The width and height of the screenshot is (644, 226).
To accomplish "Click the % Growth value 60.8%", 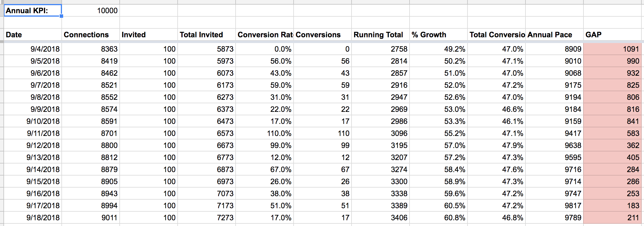I will pos(439,218).
